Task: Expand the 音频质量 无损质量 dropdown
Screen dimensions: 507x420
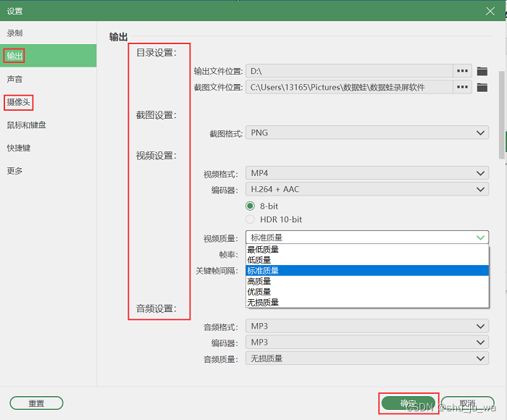Action: (x=367, y=358)
